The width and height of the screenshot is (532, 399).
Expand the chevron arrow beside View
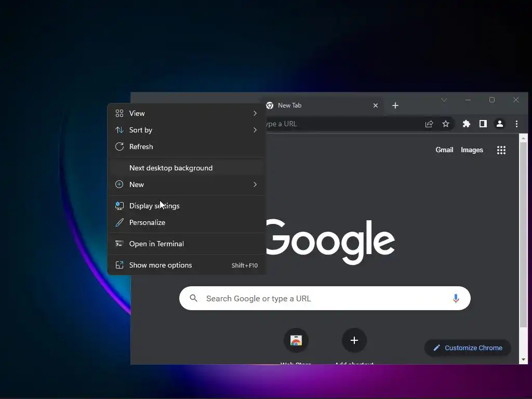pyautogui.click(x=255, y=113)
